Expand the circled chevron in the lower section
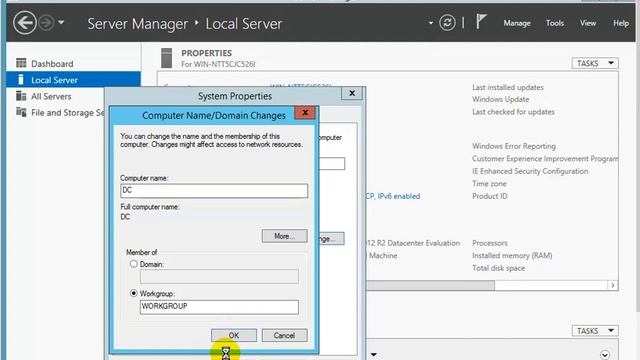This screenshot has width=640, height=360. 605,355
